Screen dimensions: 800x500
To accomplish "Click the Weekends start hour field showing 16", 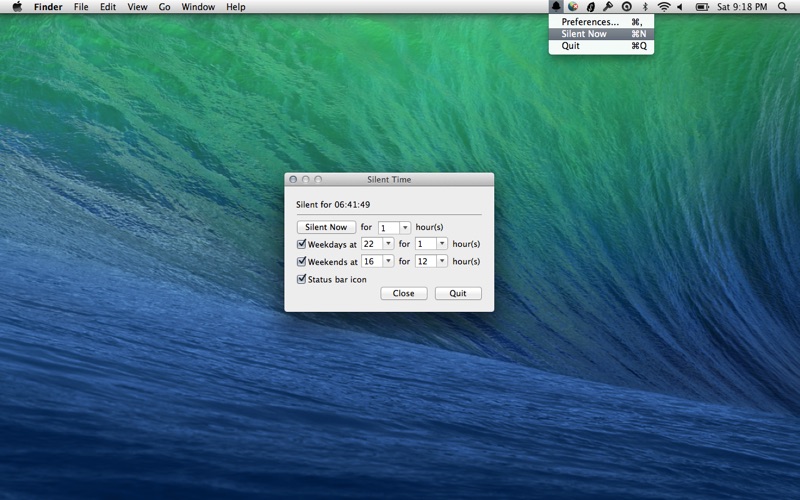I will [372, 261].
